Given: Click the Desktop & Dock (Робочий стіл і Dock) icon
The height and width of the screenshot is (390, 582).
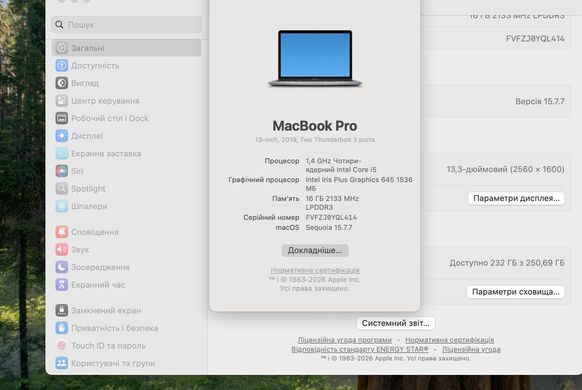Looking at the screenshot, I should click(x=62, y=118).
